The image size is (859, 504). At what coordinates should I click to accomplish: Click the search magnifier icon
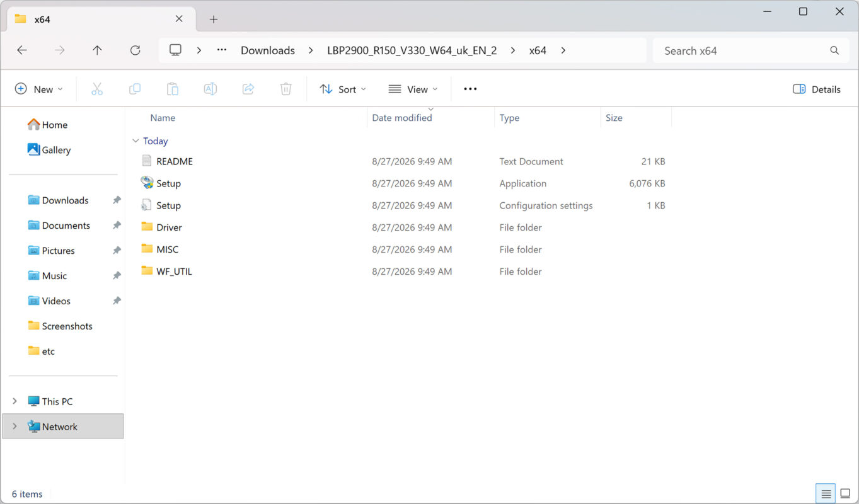[x=834, y=50]
